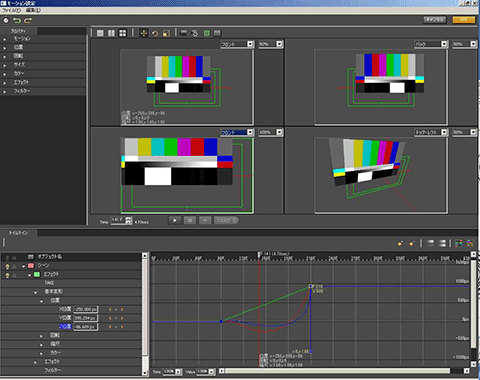Click the TAKE button
Screen dimensions: 480x380
pyautogui.click(x=226, y=220)
